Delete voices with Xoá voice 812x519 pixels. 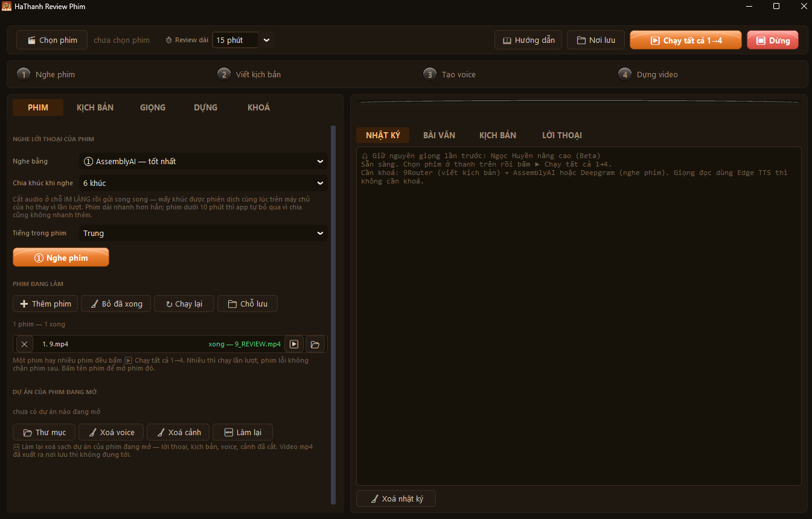click(x=111, y=432)
